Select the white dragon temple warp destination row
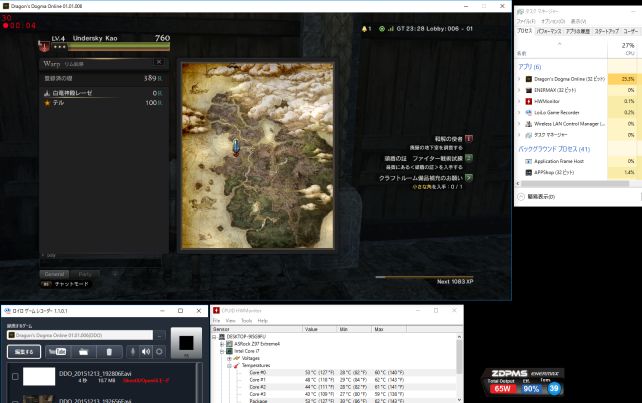Viewport: 642px width, 403px height. 104,93
